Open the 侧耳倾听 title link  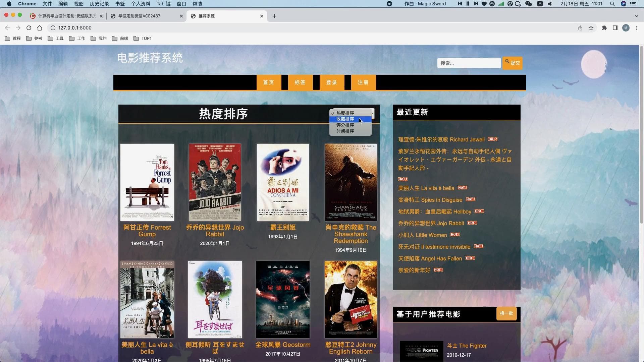[x=215, y=348]
